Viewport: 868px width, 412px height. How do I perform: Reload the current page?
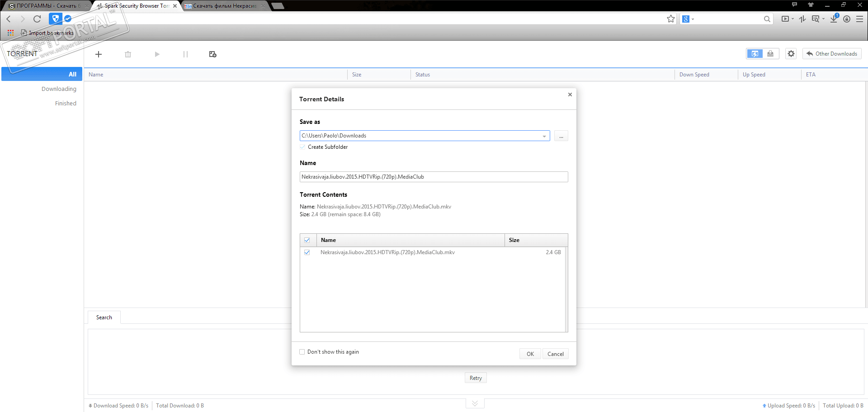pyautogui.click(x=37, y=19)
